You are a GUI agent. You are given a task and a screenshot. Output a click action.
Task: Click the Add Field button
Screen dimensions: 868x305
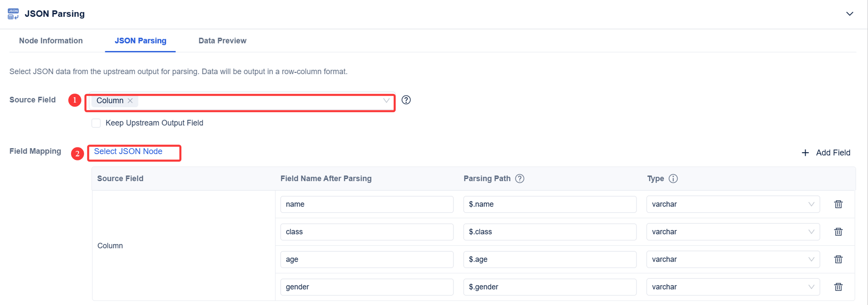(826, 153)
